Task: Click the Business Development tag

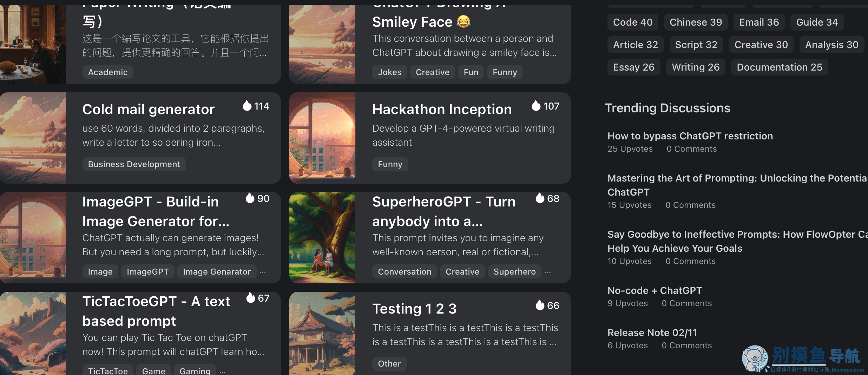Action: 134,164
